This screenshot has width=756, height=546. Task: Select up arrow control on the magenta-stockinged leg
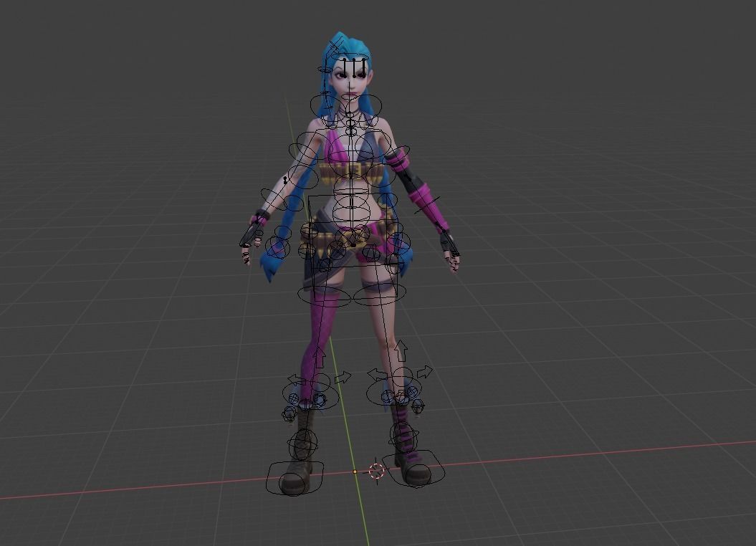(319, 358)
